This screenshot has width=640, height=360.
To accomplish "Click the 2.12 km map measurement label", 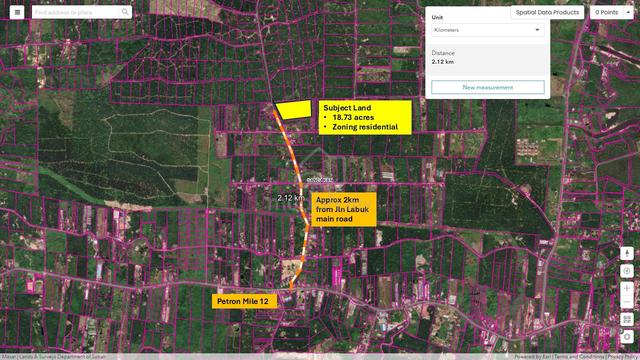I will pyautogui.click(x=291, y=198).
